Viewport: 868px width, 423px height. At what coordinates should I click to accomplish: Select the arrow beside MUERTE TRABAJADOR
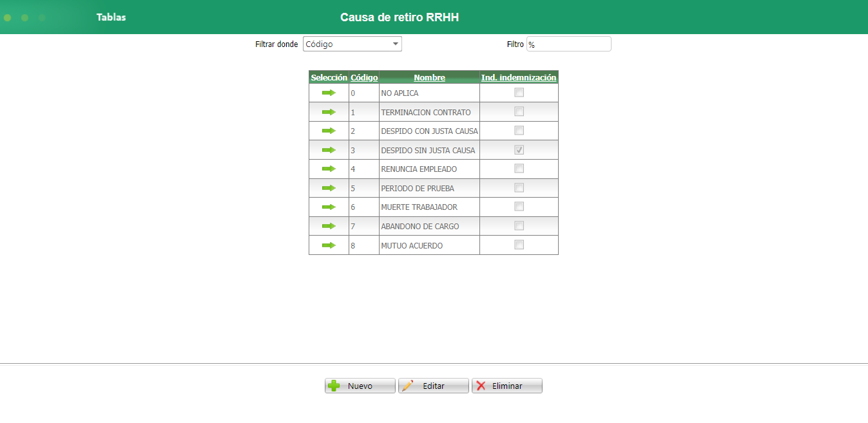pyautogui.click(x=329, y=207)
